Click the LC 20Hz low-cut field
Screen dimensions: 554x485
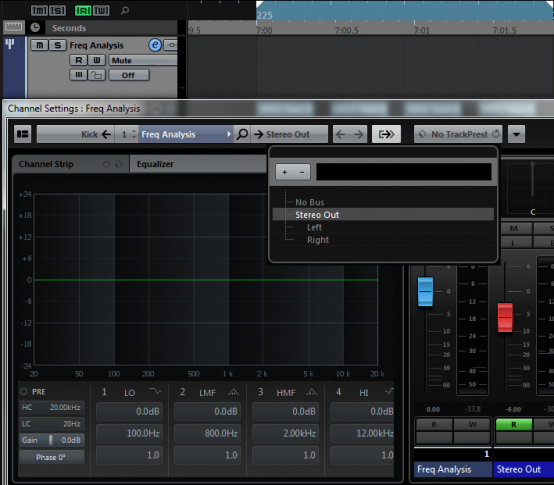click(52, 424)
